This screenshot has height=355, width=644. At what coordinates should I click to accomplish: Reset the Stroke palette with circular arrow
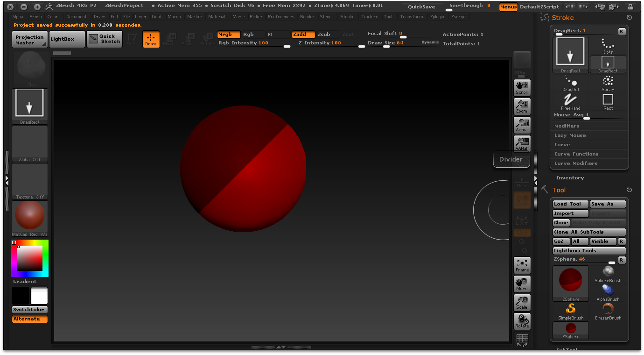click(x=629, y=18)
